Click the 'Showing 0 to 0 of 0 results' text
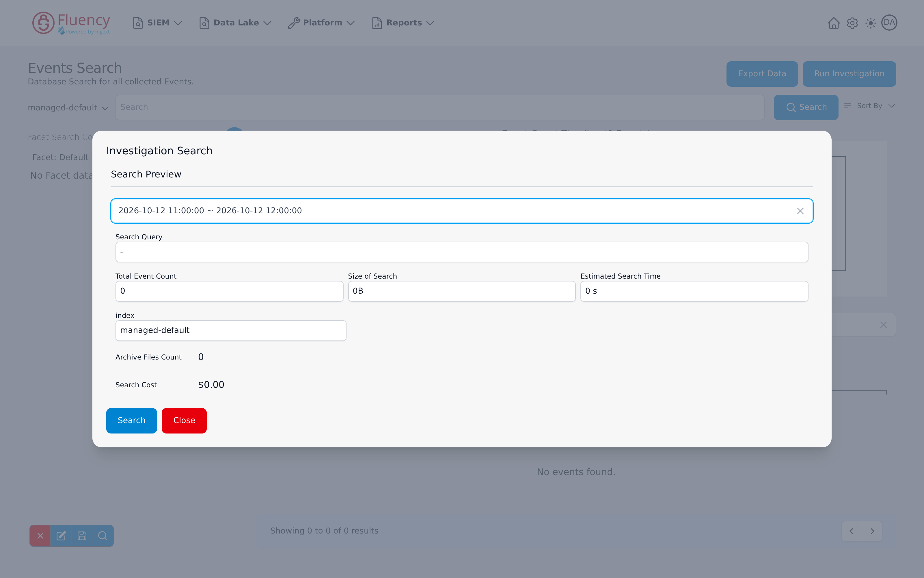924x578 pixels. (x=324, y=531)
